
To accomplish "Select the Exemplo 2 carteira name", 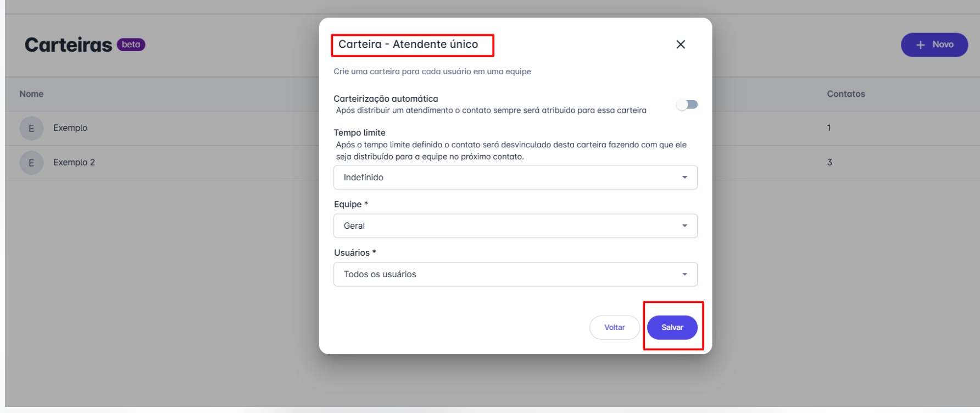I will [x=74, y=163].
